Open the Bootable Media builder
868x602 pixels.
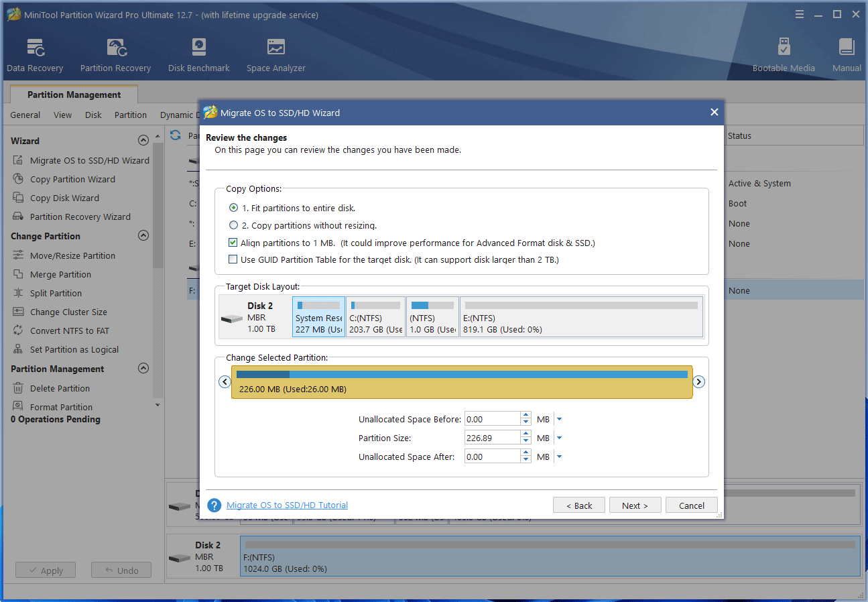784,56
